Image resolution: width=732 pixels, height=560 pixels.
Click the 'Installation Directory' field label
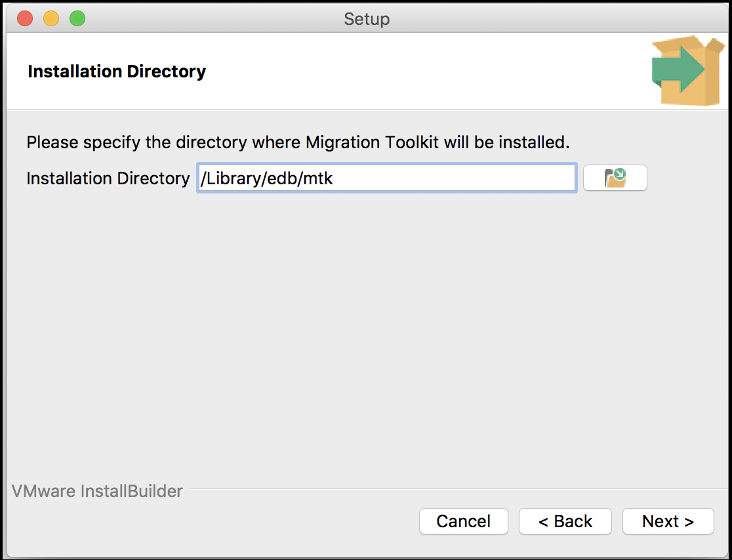[108, 178]
